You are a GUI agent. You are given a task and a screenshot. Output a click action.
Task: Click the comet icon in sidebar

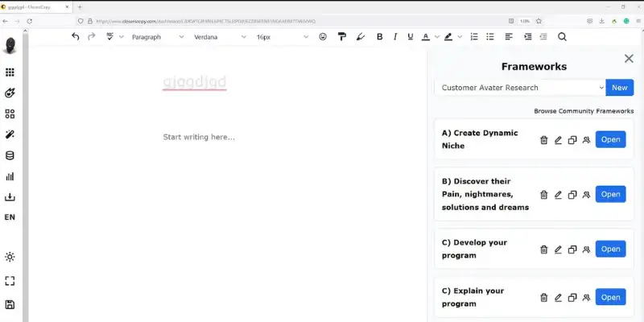(x=10, y=93)
